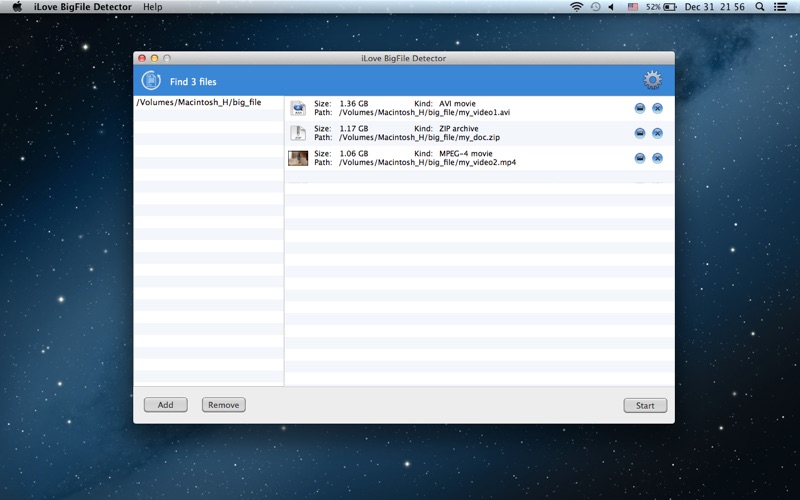Delete my_video2.mp4 with its X icon
Image resolution: width=800 pixels, height=500 pixels.
(657, 158)
